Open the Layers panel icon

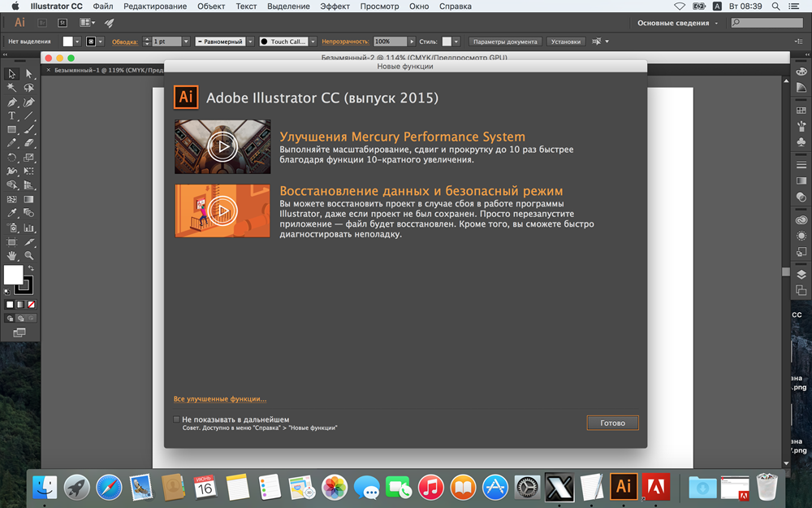click(x=801, y=275)
